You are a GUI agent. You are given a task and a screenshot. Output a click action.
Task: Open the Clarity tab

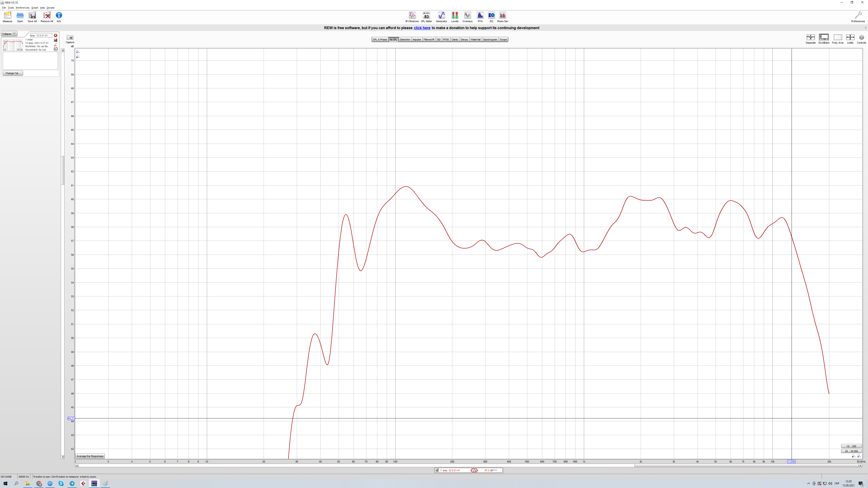455,39
